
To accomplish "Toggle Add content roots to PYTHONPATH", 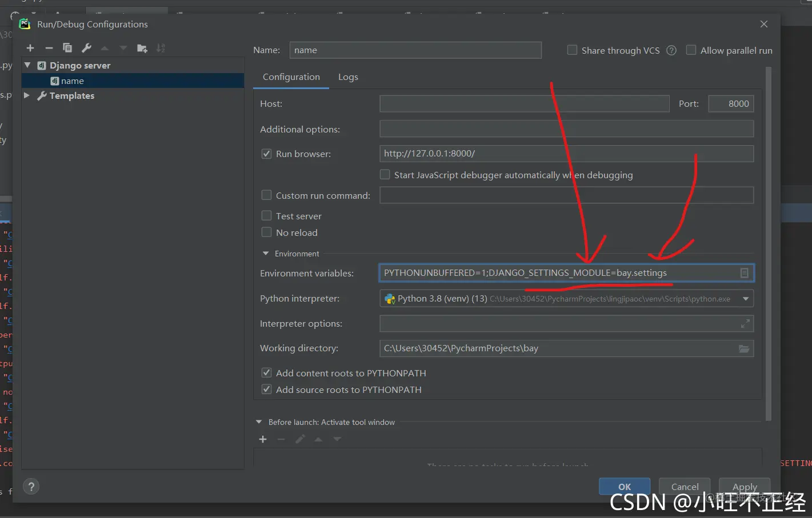I will click(x=266, y=373).
